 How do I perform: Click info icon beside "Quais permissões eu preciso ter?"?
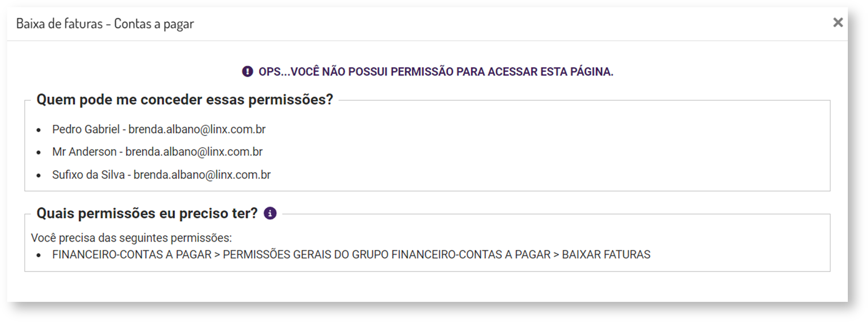coord(270,214)
